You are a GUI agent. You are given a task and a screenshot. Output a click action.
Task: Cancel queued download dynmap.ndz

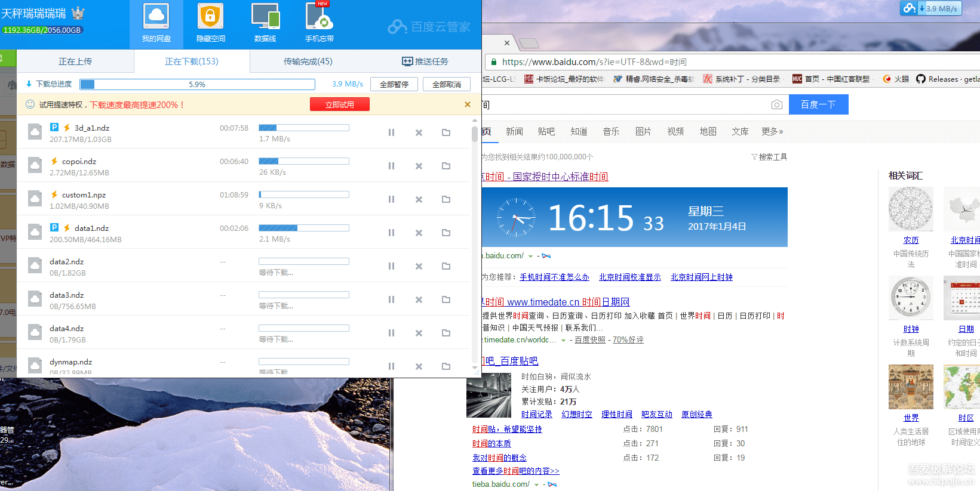(419, 366)
